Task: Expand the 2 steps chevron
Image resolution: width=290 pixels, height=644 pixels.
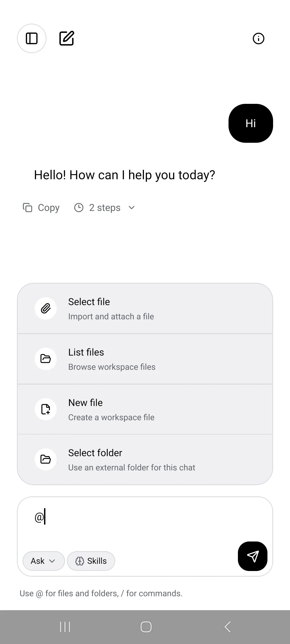Action: [132, 208]
